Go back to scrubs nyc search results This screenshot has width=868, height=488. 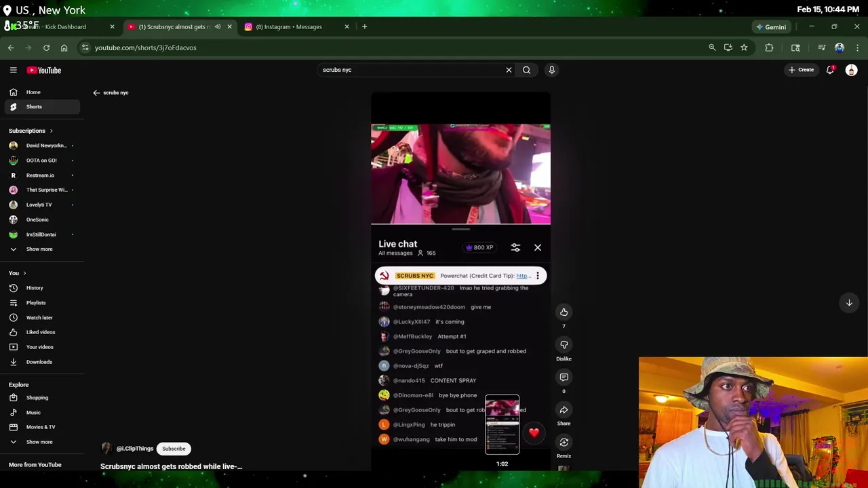pyautogui.click(x=96, y=93)
